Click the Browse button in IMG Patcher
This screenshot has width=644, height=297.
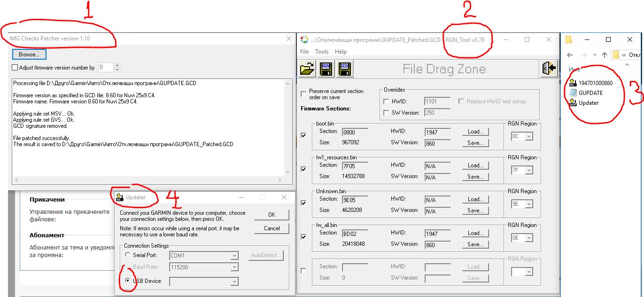[29, 55]
